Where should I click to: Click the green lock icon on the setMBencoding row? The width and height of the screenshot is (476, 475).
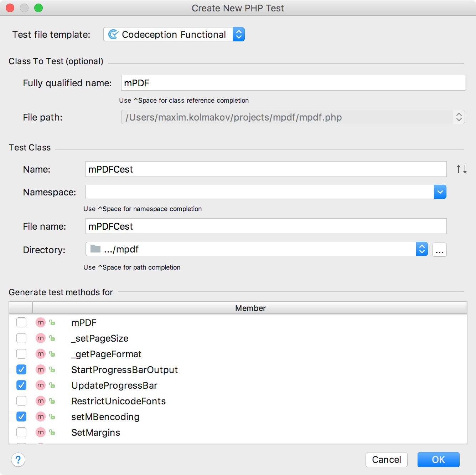[x=52, y=417]
